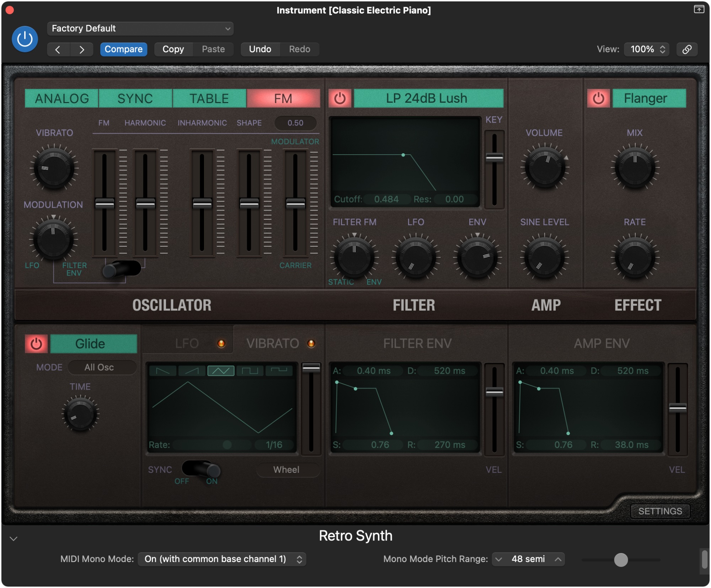The width and height of the screenshot is (711, 588).
Task: Decrease Mono Mode Pitch Range value
Action: (498, 559)
